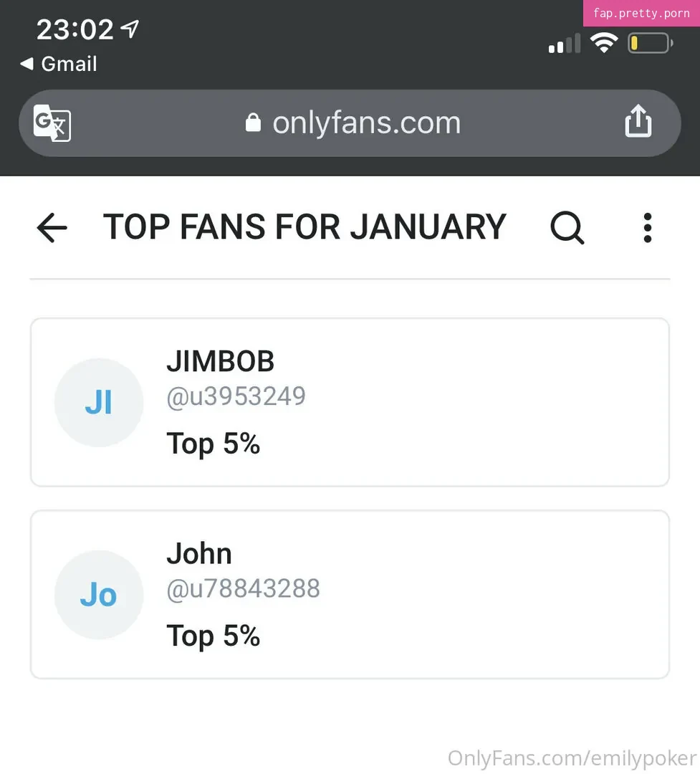Select the JIMBOB fan name
The image size is (700, 774).
(220, 362)
